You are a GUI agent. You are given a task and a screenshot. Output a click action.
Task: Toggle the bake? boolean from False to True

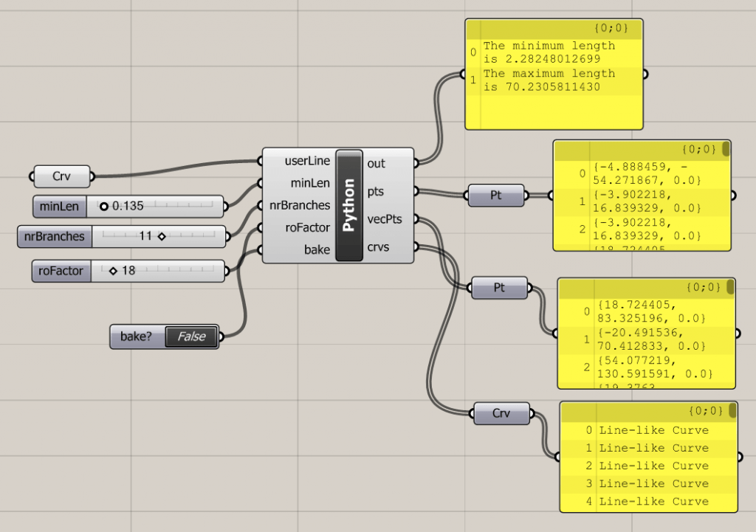coord(190,336)
